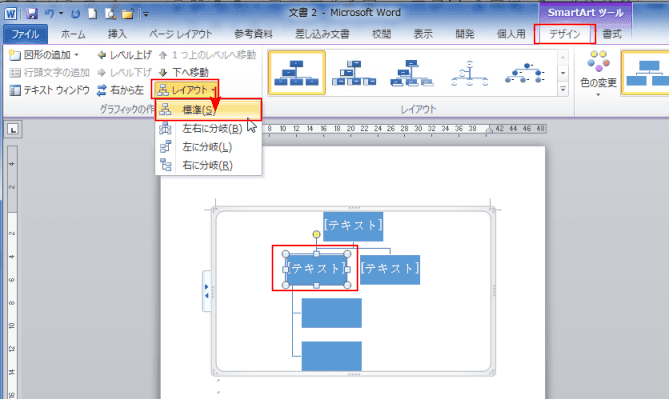Open 図形の追加 dropdown arrow

[x=77, y=55]
